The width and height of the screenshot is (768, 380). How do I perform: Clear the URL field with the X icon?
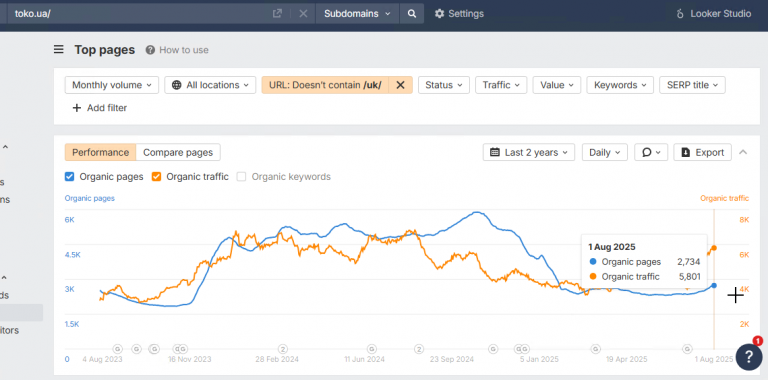(303, 14)
